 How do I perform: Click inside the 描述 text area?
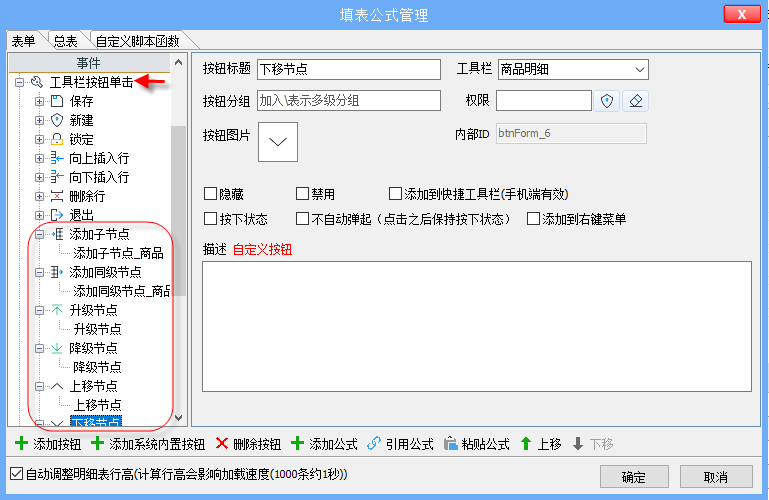[477, 326]
